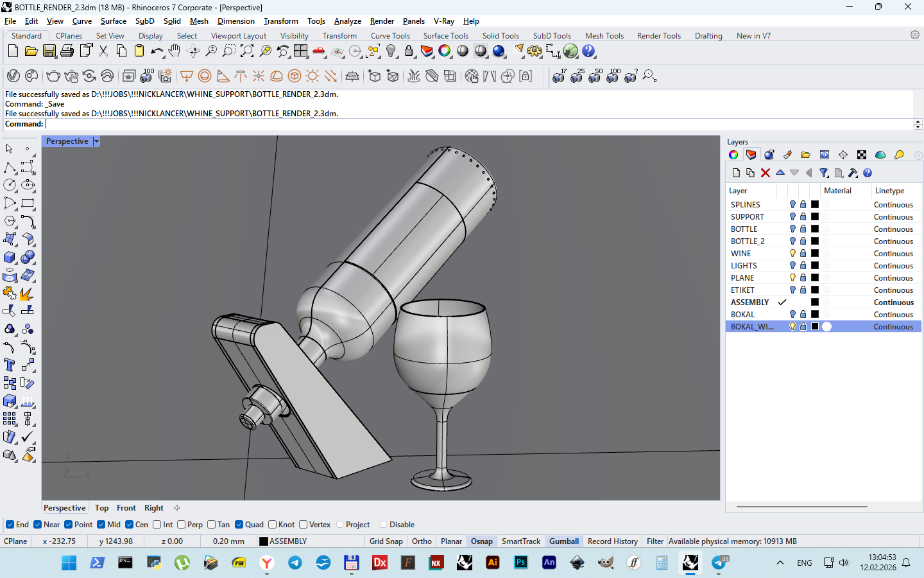This screenshot has width=924, height=578.
Task: Open linetype dropdown for SPLINES layer
Action: [x=893, y=205]
